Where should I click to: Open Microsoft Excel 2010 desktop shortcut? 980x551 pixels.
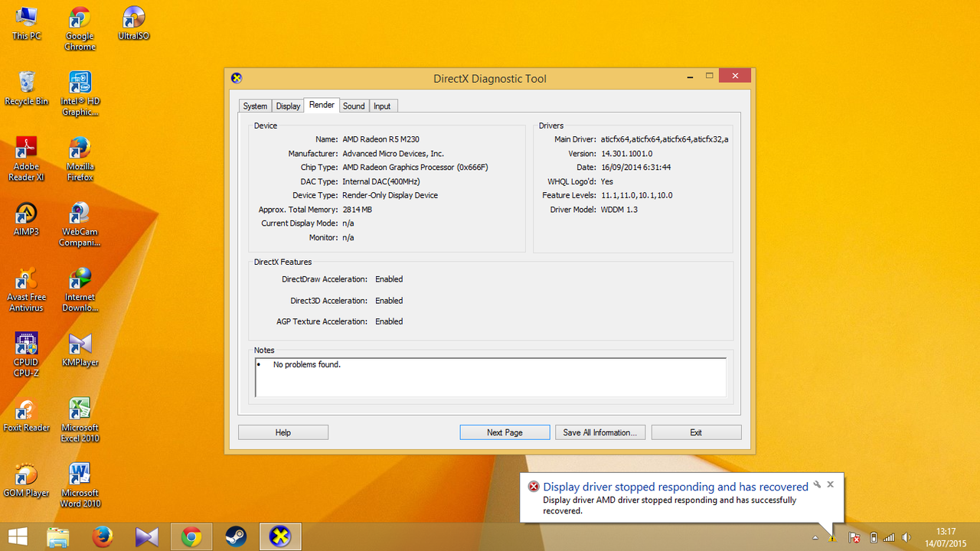point(80,421)
